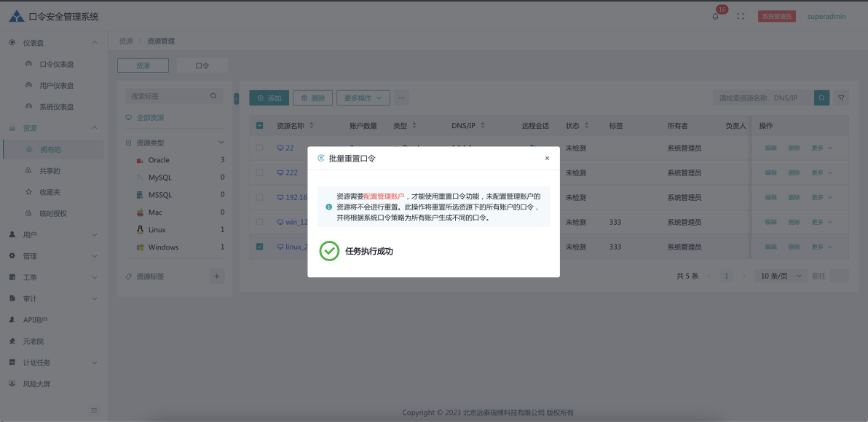Collapse the sidebar menu icon

click(x=94, y=410)
